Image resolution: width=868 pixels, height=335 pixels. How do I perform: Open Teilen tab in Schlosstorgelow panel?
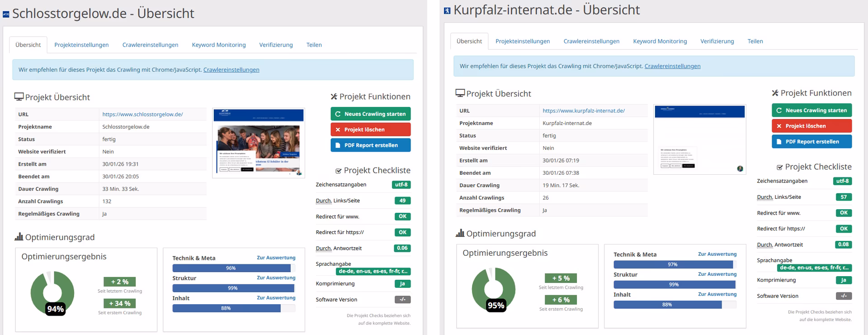pos(314,45)
